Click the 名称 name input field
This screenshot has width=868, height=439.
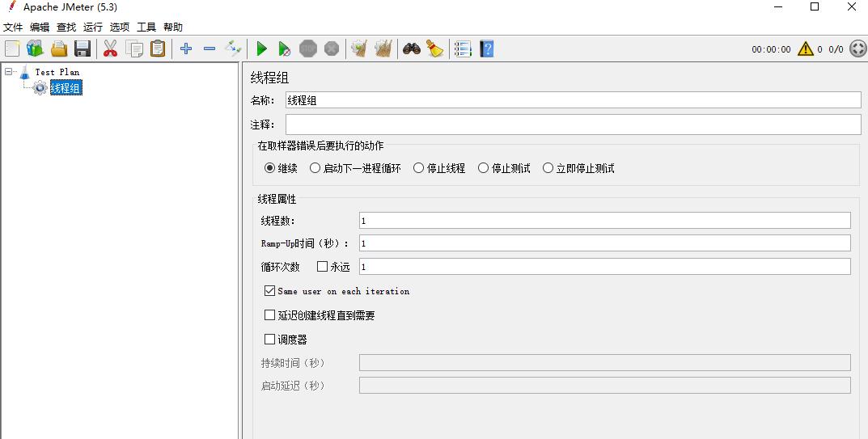click(573, 99)
